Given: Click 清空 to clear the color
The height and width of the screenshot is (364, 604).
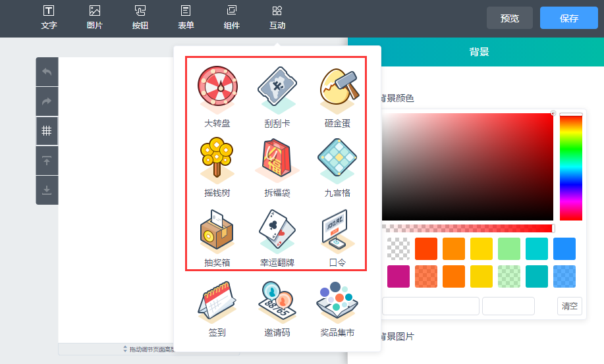Looking at the screenshot, I should tap(569, 306).
